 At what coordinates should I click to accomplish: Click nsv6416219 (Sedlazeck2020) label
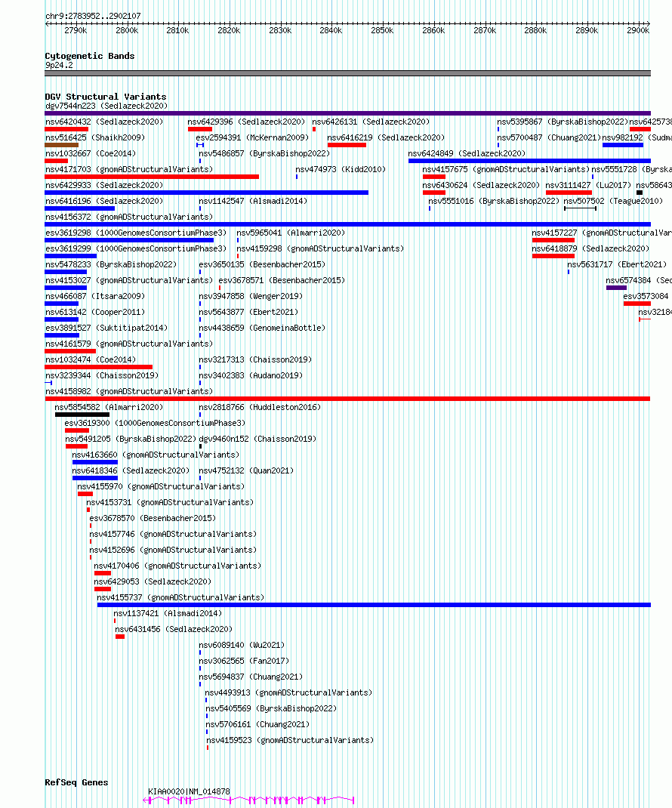coord(386,137)
